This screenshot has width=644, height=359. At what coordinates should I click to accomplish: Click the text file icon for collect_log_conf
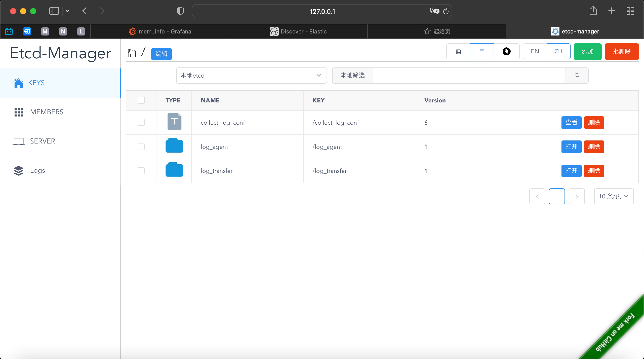pos(174,122)
